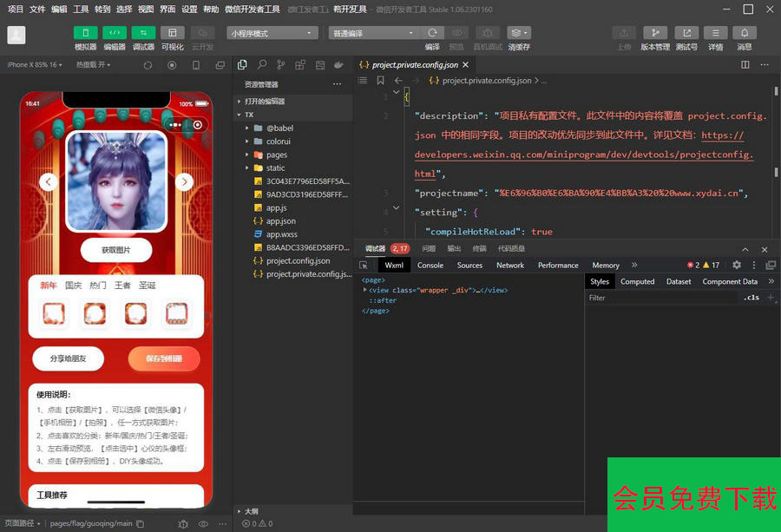Switch to the Console tab
Viewport: 781px width, 532px height.
click(430, 265)
